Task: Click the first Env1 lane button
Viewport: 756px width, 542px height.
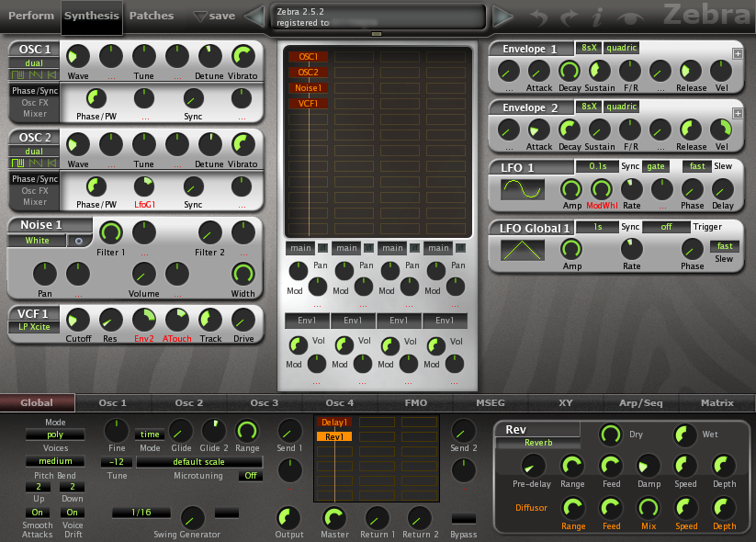Action: point(307,321)
